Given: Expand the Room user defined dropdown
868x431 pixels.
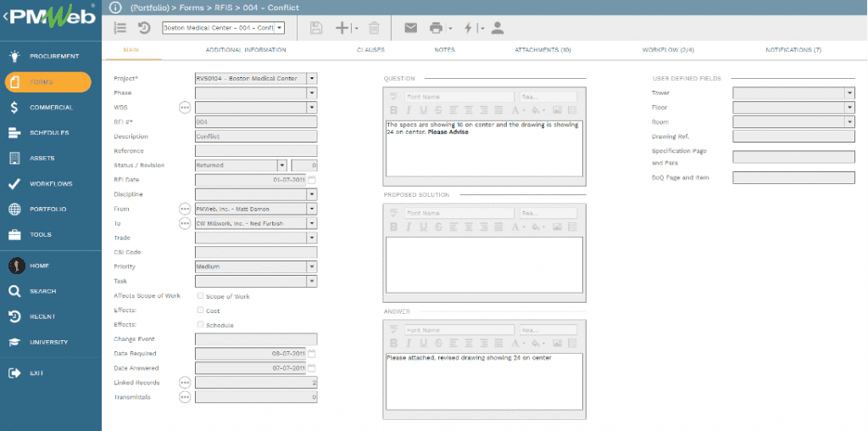Looking at the screenshot, I should pos(849,122).
